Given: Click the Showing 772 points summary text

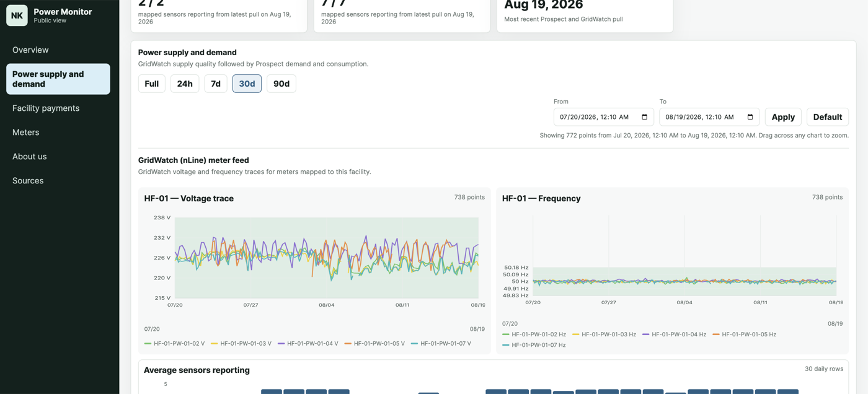Looking at the screenshot, I should (x=694, y=136).
